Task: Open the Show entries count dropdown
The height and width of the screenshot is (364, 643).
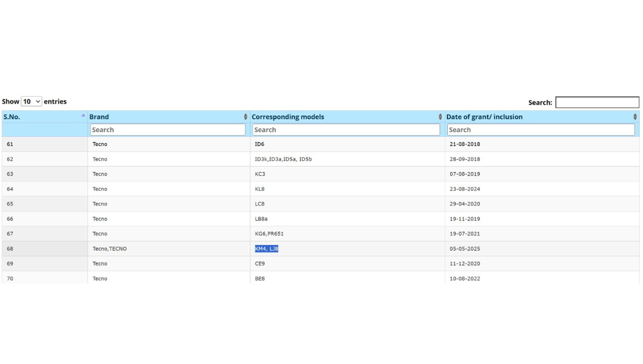Action: [x=31, y=101]
